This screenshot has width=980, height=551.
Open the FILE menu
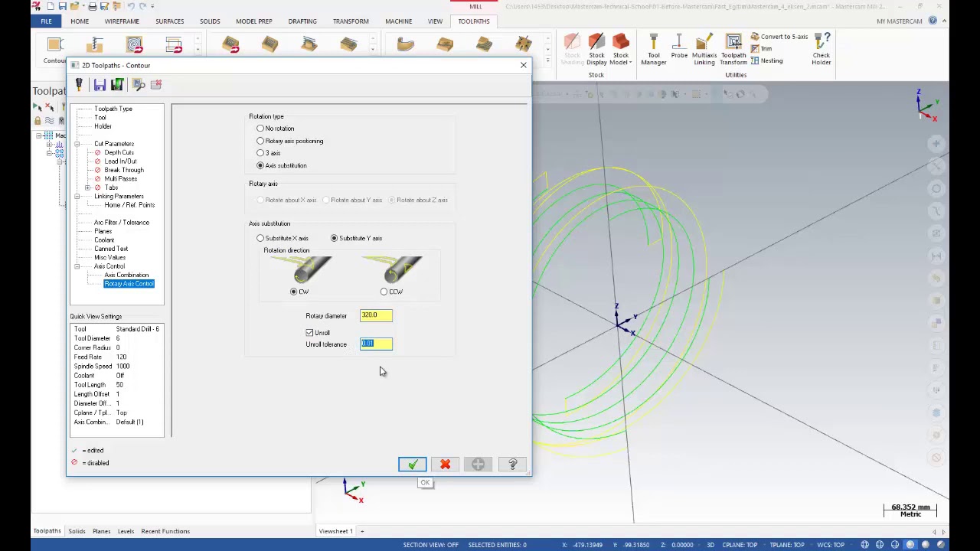pyautogui.click(x=47, y=21)
